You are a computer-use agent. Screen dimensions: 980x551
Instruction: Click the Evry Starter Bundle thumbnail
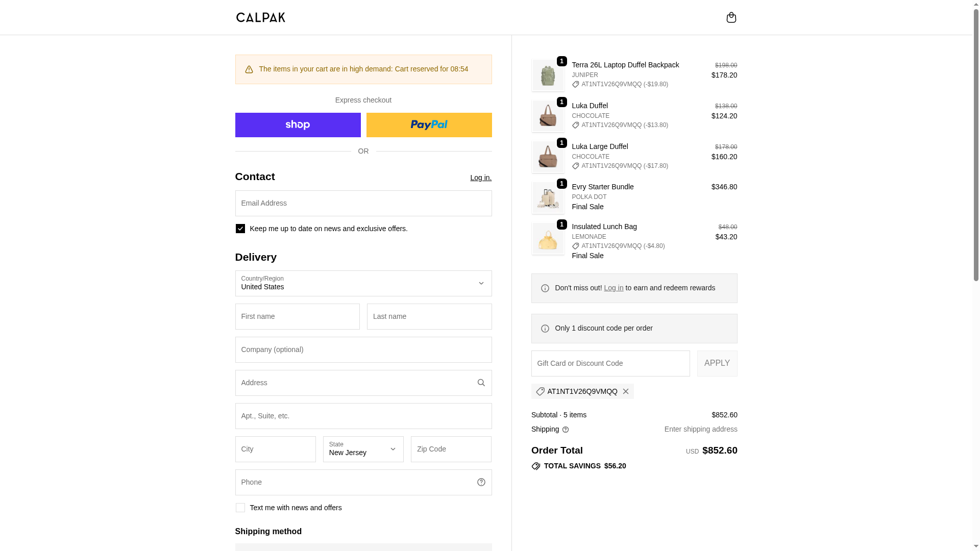[x=548, y=197]
